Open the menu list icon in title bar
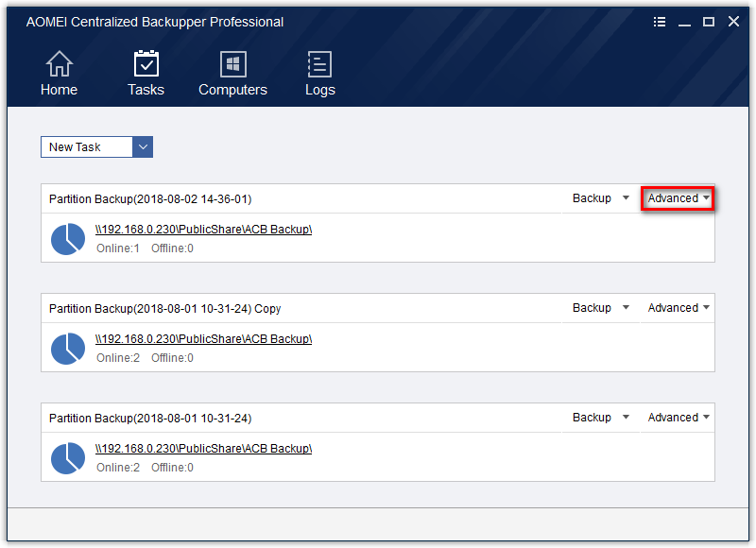This screenshot has height=548, width=756. [659, 22]
